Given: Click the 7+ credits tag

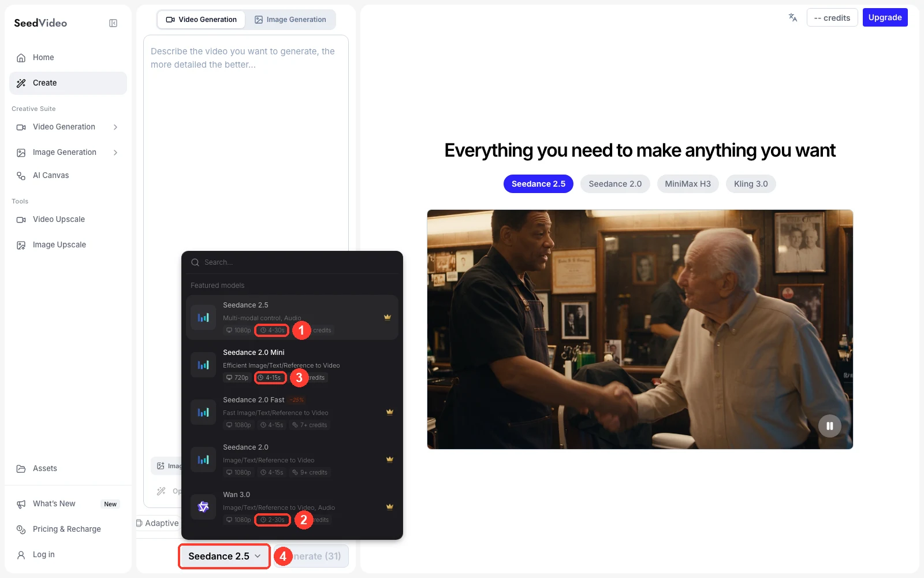Looking at the screenshot, I should pos(310,425).
